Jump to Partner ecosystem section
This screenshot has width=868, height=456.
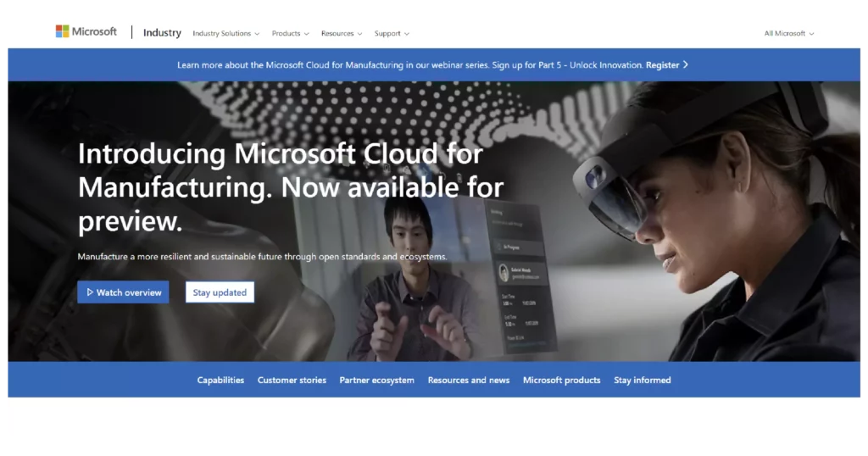click(x=376, y=381)
